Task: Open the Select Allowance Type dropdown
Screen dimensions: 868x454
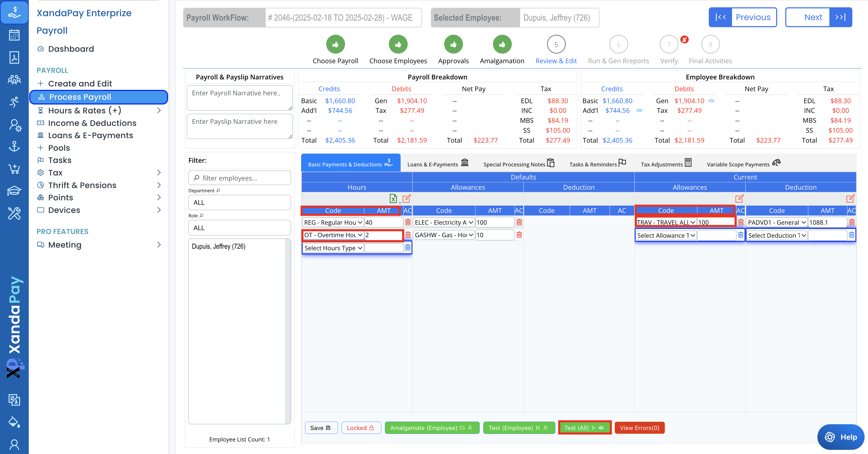Action: coord(665,235)
